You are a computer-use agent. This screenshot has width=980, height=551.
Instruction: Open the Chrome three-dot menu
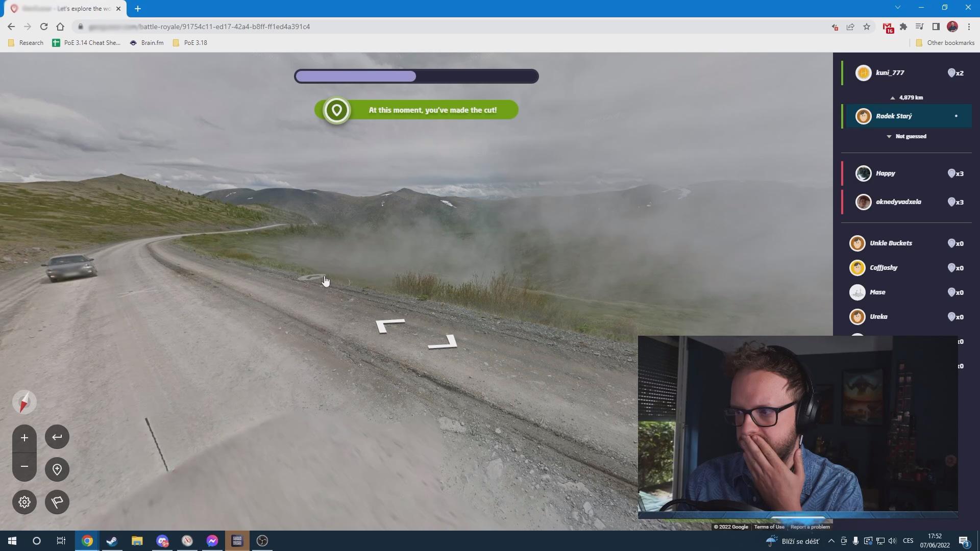[969, 27]
